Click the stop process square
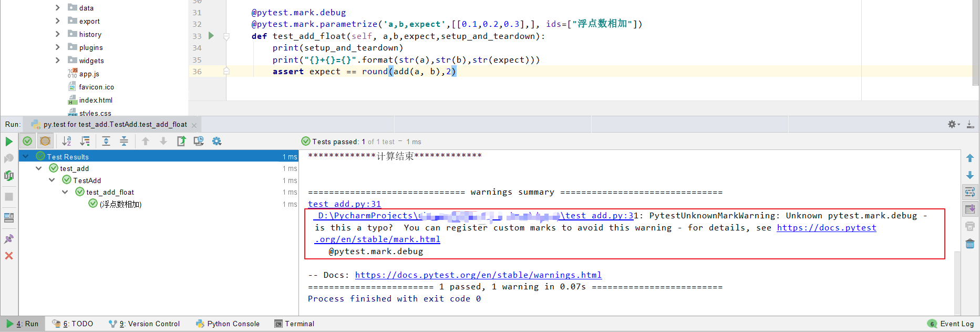980x332 pixels. tap(9, 197)
